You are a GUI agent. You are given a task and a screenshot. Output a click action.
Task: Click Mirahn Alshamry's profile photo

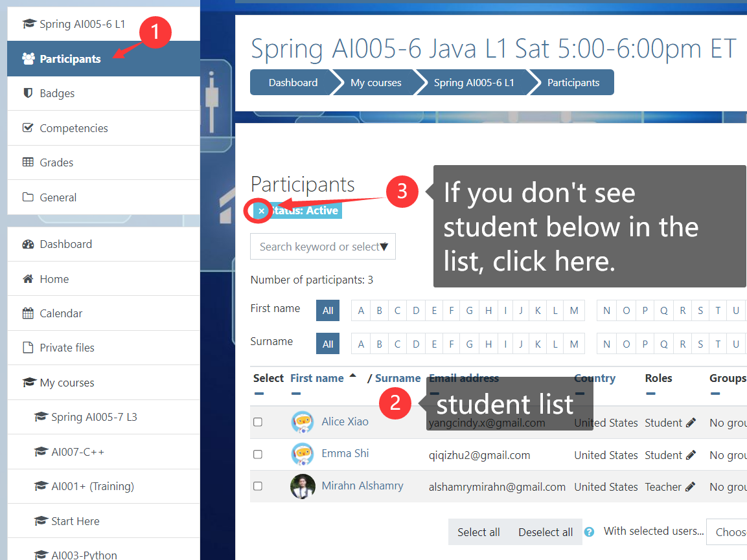(303, 486)
